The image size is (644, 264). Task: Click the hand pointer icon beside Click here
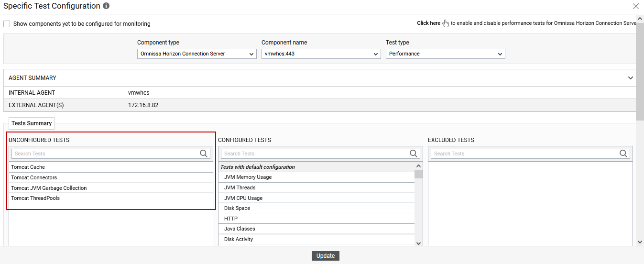(x=446, y=23)
